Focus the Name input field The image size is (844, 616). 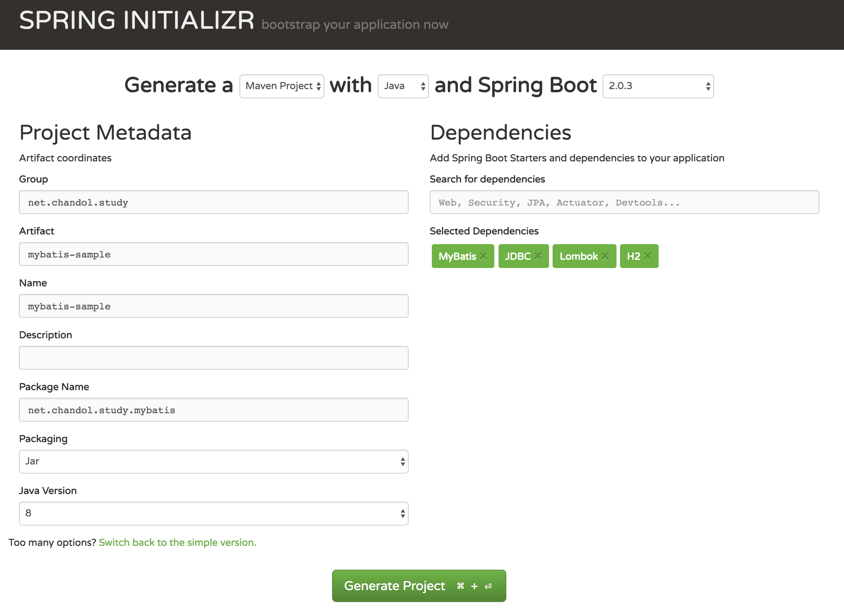(214, 306)
